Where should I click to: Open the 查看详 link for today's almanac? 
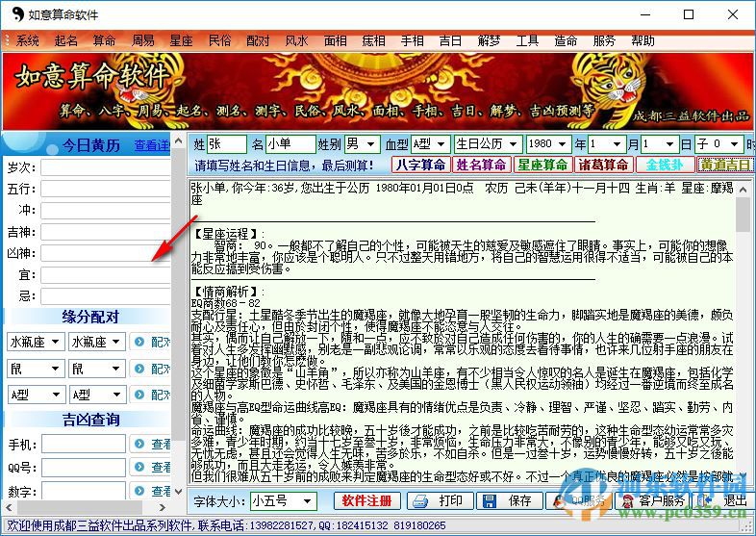[x=152, y=145]
